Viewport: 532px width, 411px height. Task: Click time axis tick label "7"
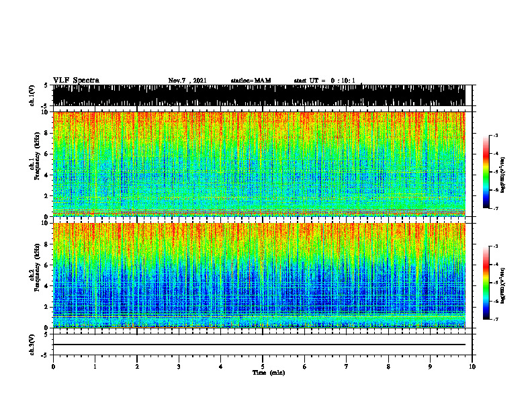coord(347,367)
